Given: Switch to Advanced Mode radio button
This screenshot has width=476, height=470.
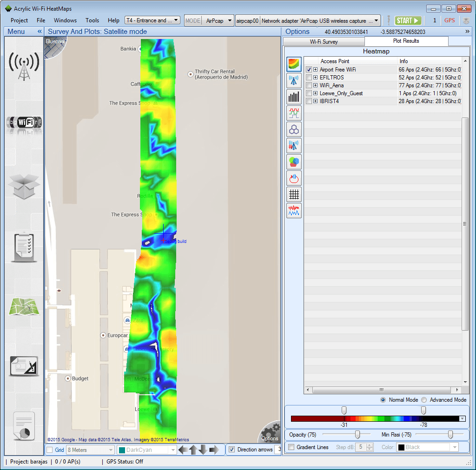Looking at the screenshot, I should pyautogui.click(x=423, y=400).
